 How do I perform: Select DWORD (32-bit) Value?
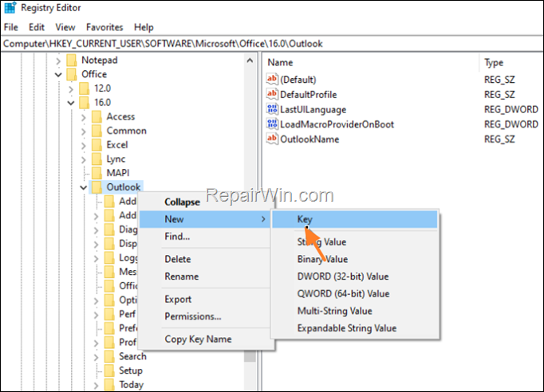pos(355,276)
